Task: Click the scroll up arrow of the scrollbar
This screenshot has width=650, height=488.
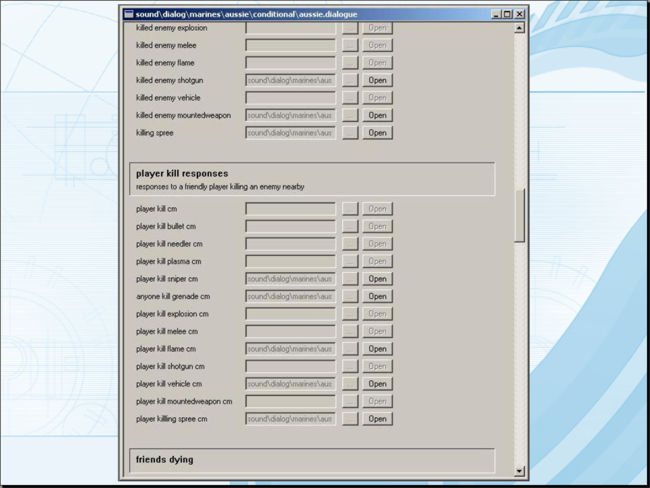Action: [x=519, y=28]
